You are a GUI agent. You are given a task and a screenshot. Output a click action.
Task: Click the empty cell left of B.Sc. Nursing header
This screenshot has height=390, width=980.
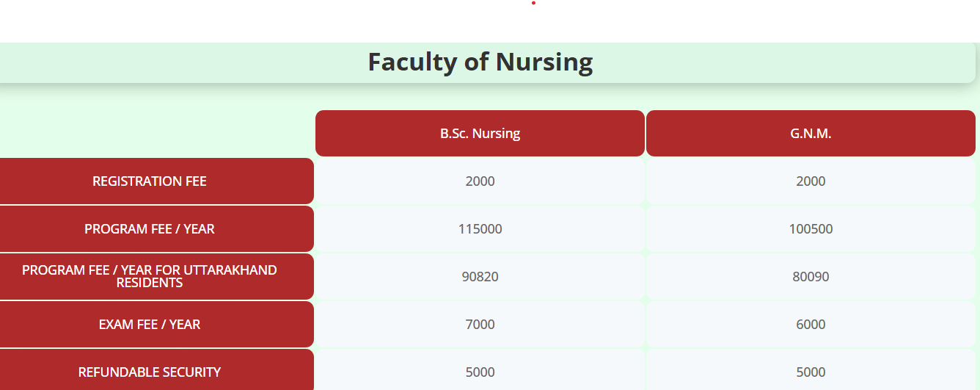tap(157, 134)
